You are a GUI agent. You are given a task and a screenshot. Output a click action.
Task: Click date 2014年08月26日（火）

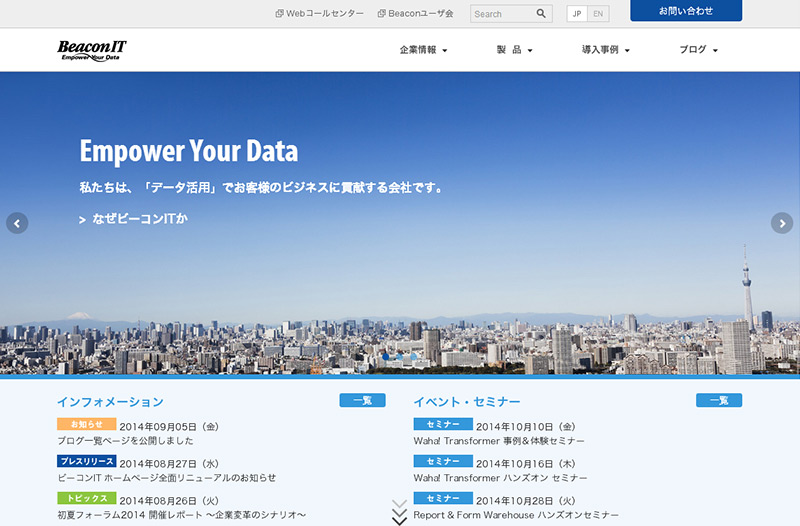[169, 501]
